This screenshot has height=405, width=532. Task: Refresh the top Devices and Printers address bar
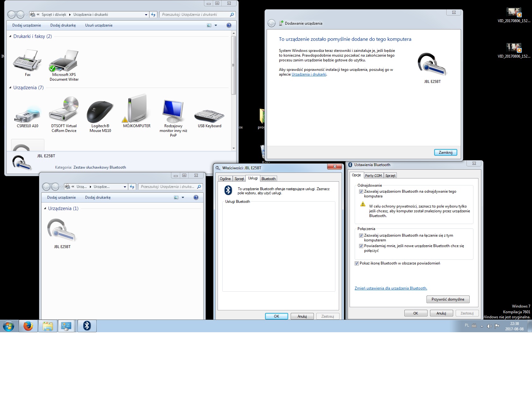[153, 15]
